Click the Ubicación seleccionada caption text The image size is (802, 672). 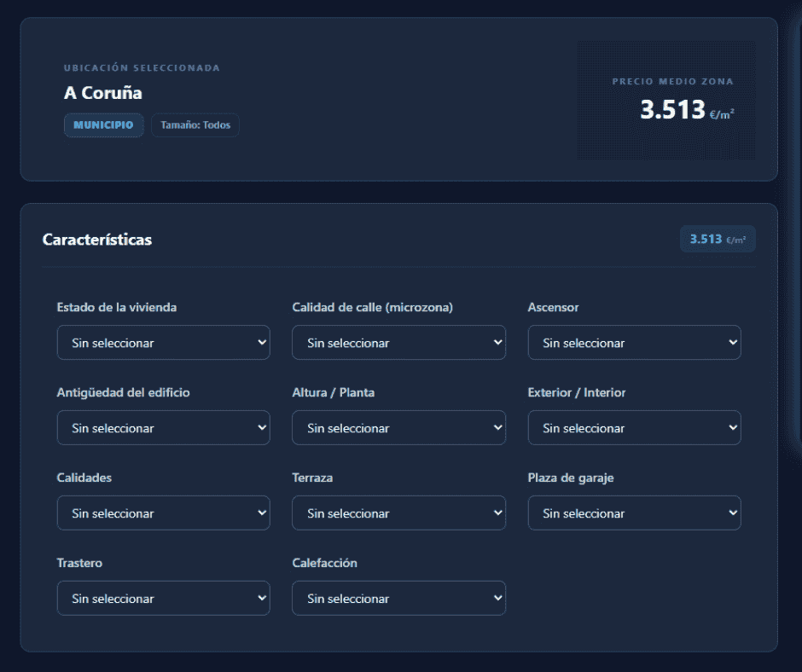142,68
